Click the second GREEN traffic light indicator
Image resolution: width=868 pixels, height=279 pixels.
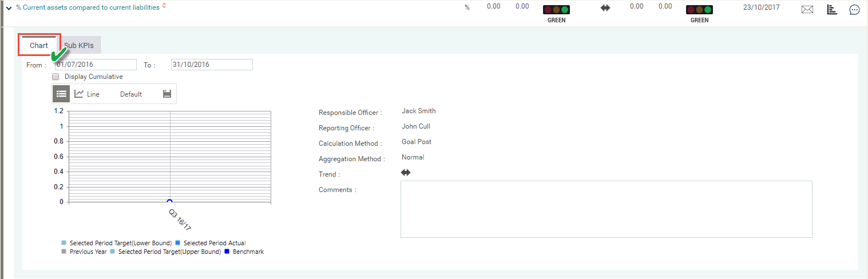(x=700, y=10)
